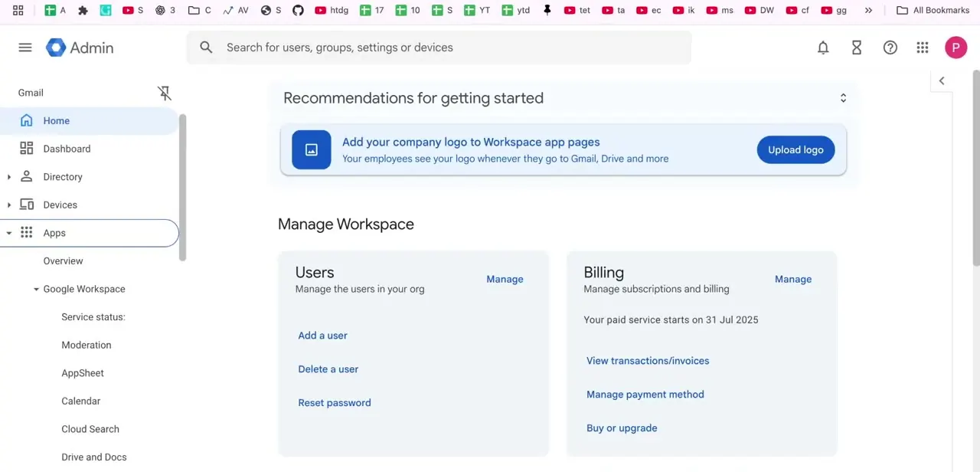
Task: Collapse the Google Workspace subtree
Action: 36,289
